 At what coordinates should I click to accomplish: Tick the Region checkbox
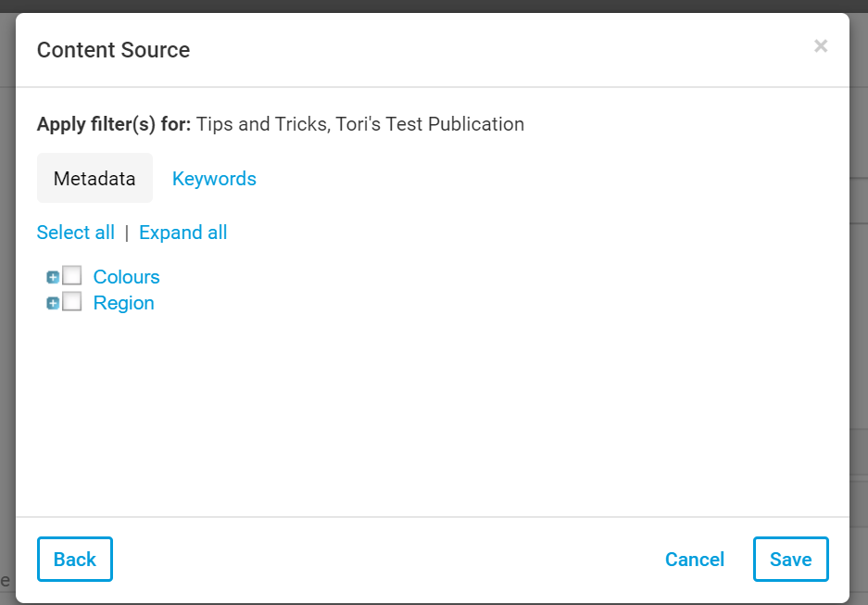(72, 302)
